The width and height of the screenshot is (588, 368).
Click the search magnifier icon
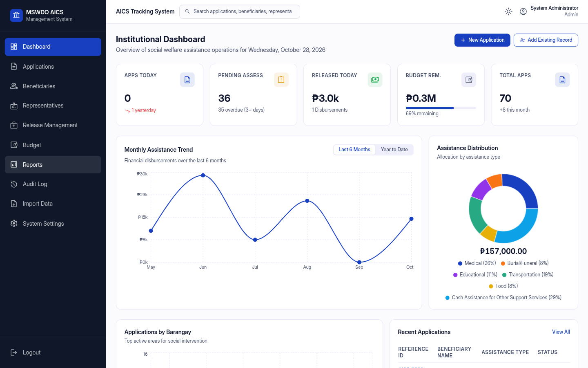click(x=187, y=11)
